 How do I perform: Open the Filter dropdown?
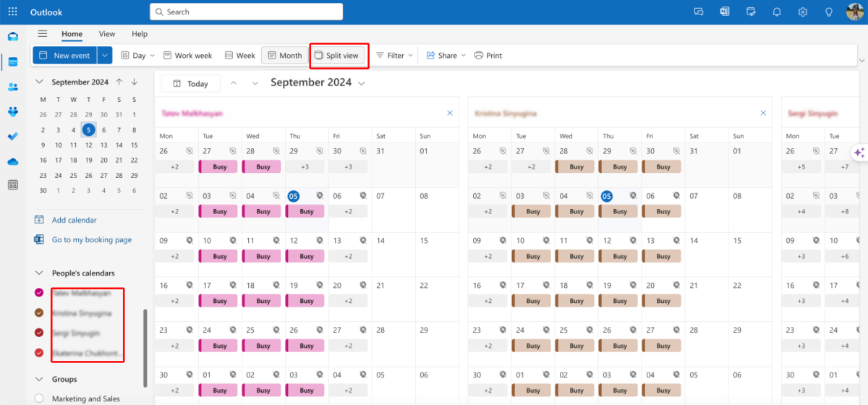click(394, 56)
